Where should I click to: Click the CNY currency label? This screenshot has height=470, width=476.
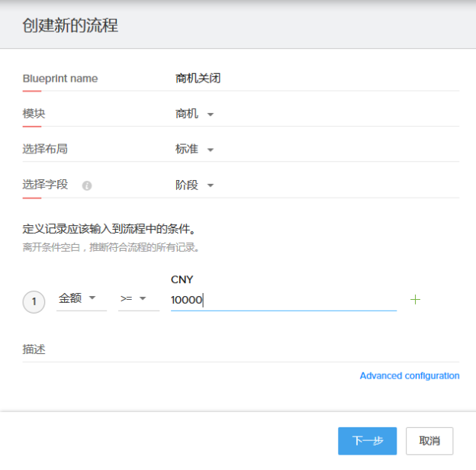pyautogui.click(x=182, y=280)
